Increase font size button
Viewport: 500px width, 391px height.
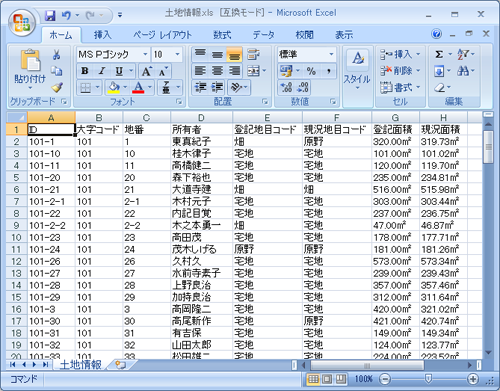point(147,71)
